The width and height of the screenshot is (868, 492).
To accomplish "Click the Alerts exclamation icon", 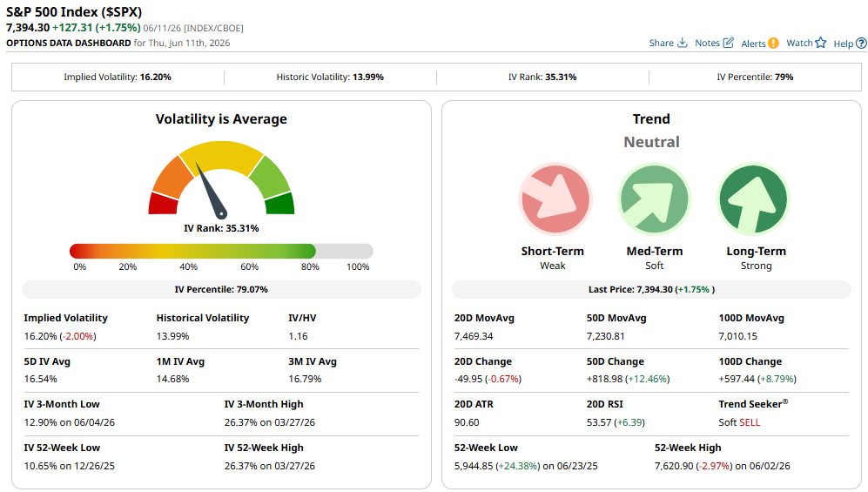I will point(773,44).
